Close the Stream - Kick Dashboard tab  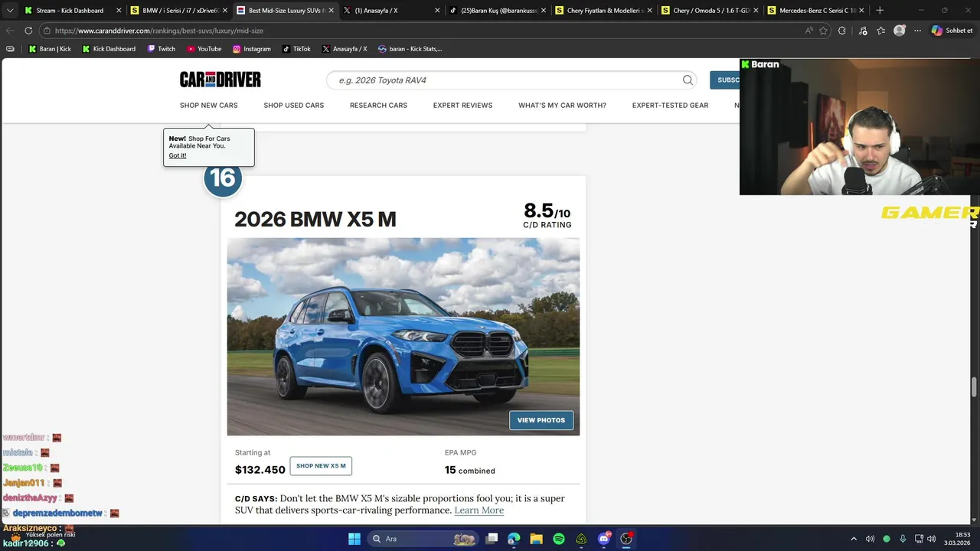pyautogui.click(x=119, y=11)
